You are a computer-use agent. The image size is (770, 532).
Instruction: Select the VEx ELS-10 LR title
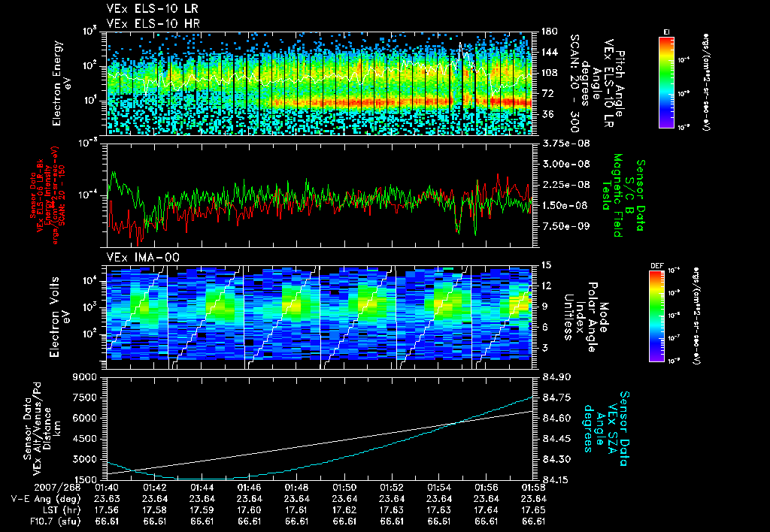(153, 9)
